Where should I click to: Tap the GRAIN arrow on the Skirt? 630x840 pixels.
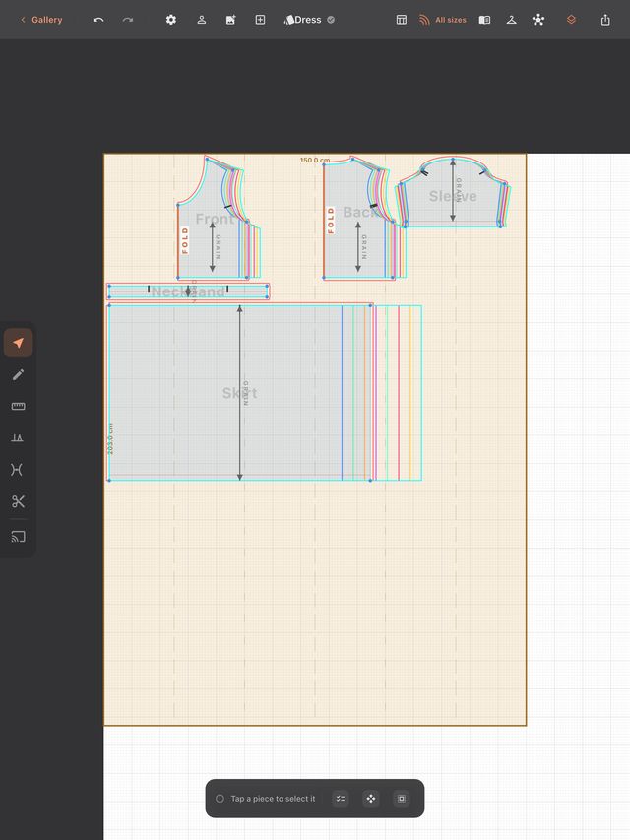point(240,393)
